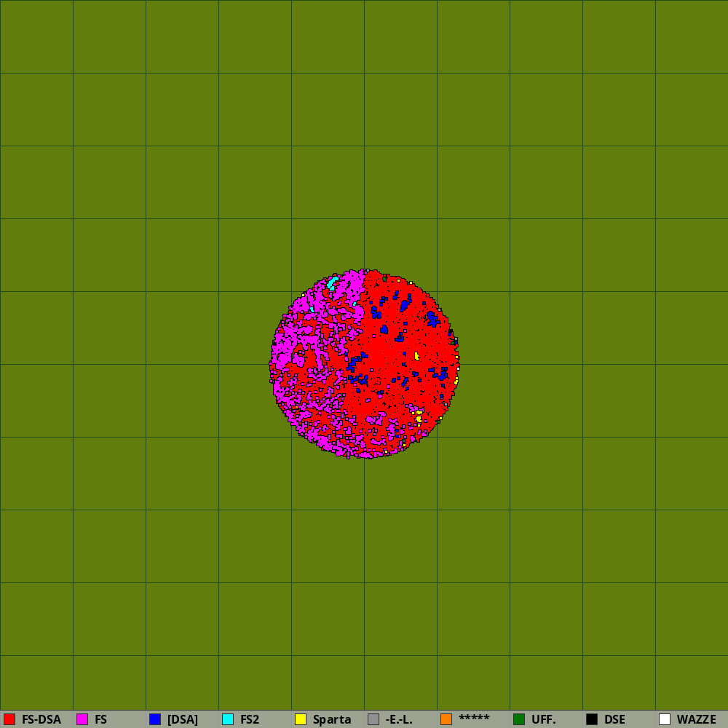Screen dimensions: 728x728
Task: Click the cyan FS2 cluster on the map
Action: (332, 283)
